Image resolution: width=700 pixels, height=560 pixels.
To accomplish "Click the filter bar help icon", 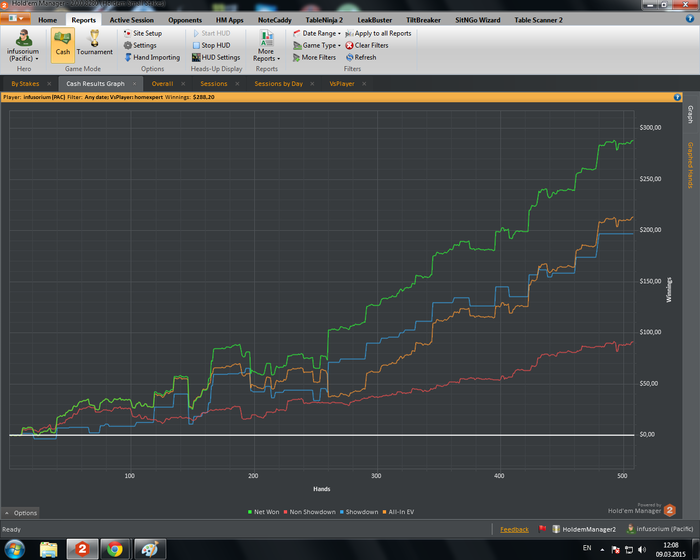I will [x=677, y=97].
